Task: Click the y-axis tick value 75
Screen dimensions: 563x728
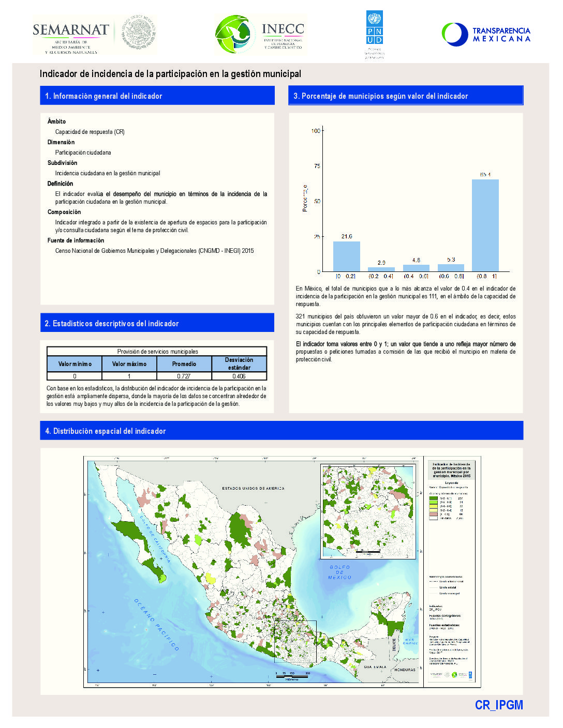Action: click(317, 166)
